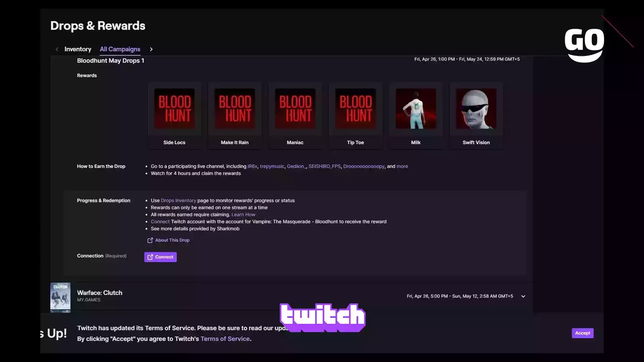
Task: Visit the SEISHIRO_FPS channel link
Action: pyautogui.click(x=324, y=166)
